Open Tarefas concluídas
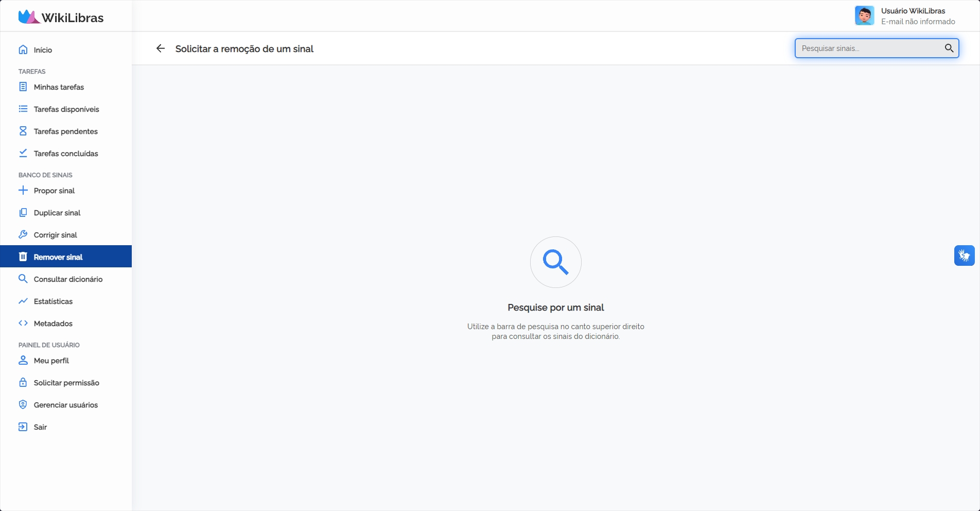This screenshot has width=980, height=511. 66,154
